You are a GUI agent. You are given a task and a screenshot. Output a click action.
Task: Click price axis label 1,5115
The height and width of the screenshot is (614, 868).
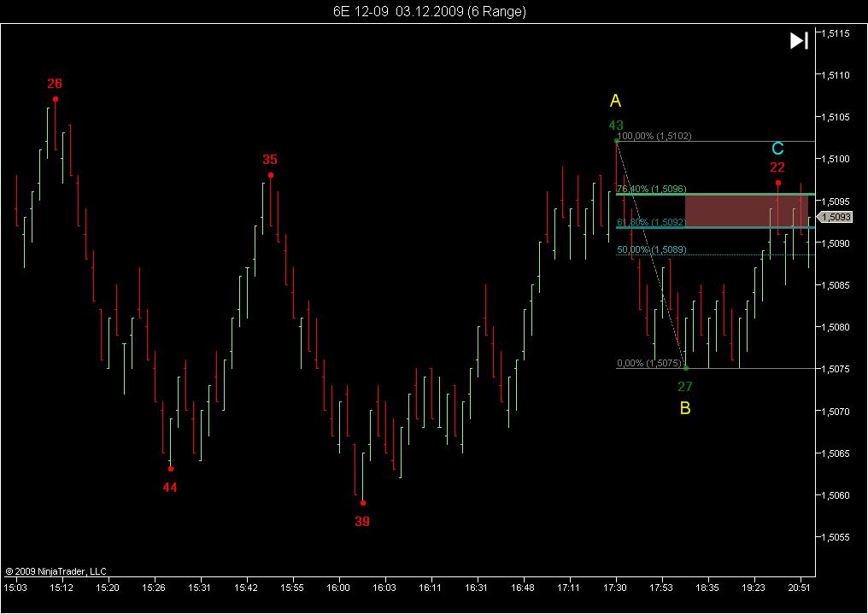(836, 33)
